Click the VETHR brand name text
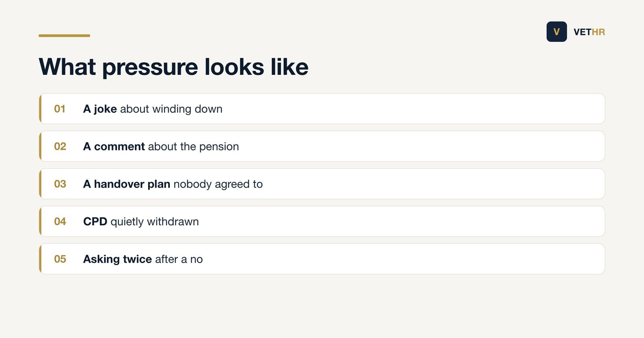This screenshot has width=644, height=338. pos(589,32)
